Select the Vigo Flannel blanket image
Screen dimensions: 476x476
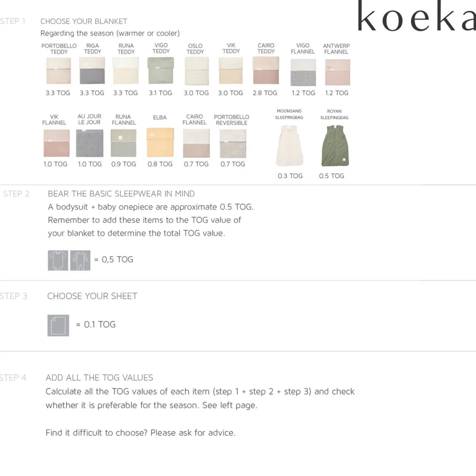pyautogui.click(x=303, y=72)
